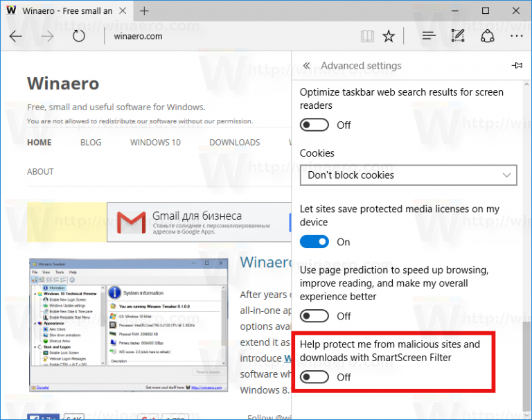Open Reading view book icon
The height and width of the screenshot is (420, 532).
coord(367,36)
